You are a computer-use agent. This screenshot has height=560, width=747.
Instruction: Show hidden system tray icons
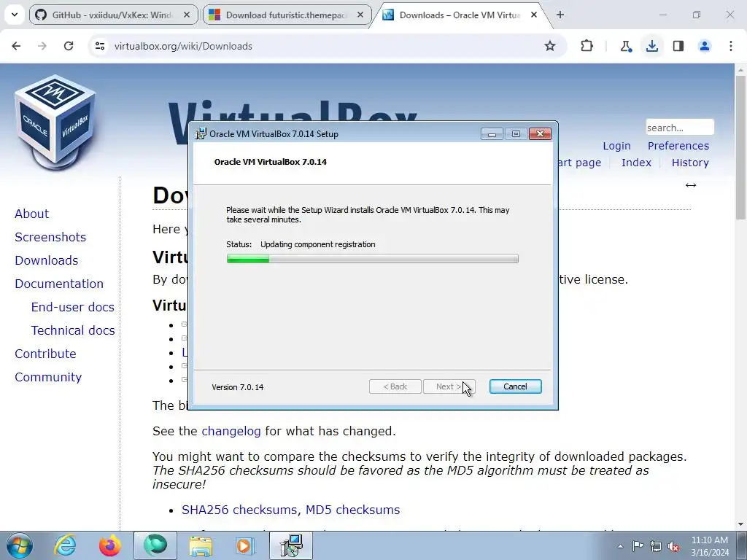(620, 546)
